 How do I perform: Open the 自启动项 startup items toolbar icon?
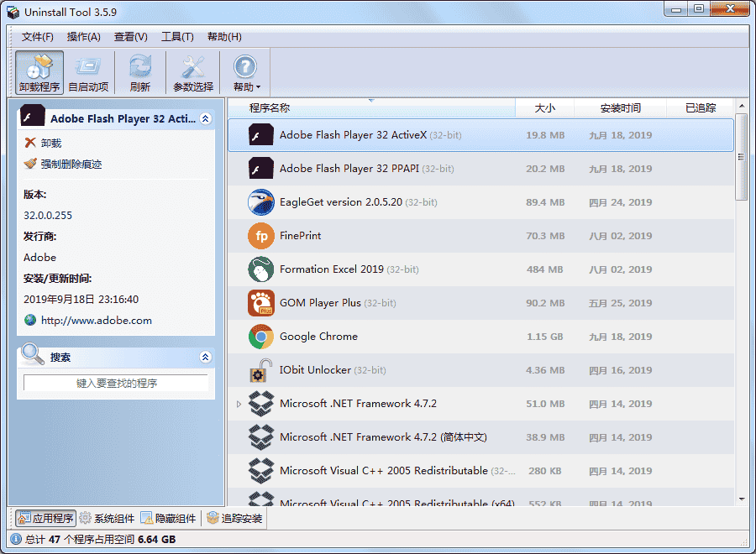88,73
